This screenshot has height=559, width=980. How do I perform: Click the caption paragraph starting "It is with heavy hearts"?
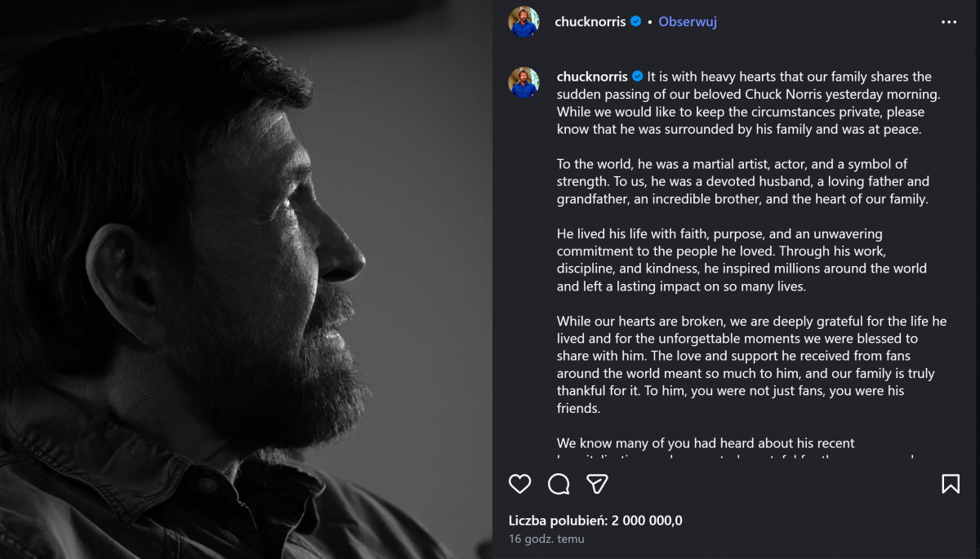point(747,103)
